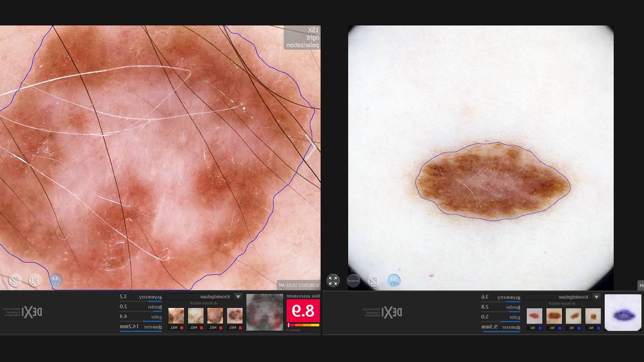
Task: Select the NV match thumbnail farthest from the mask
Action: pos(534,315)
